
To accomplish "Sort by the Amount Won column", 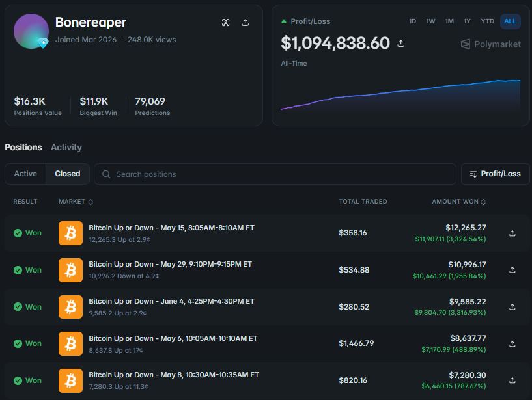I will 458,202.
